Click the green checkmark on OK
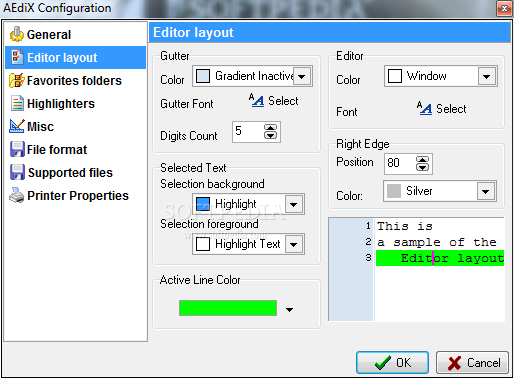 tap(383, 363)
